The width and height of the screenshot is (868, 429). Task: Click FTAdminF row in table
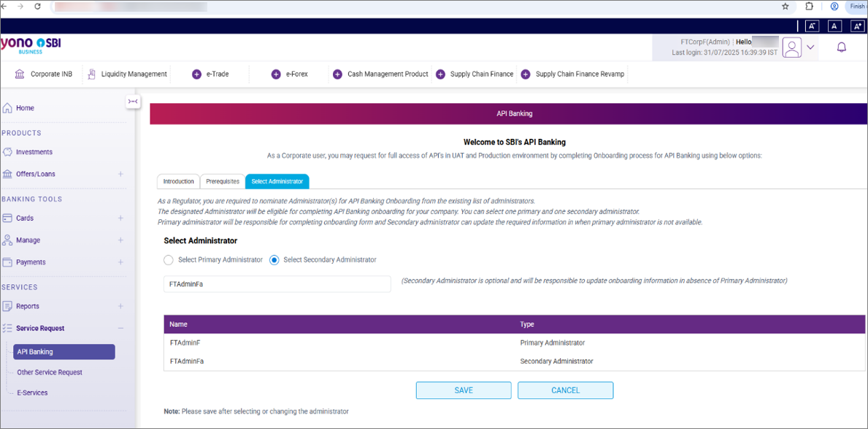tap(514, 343)
